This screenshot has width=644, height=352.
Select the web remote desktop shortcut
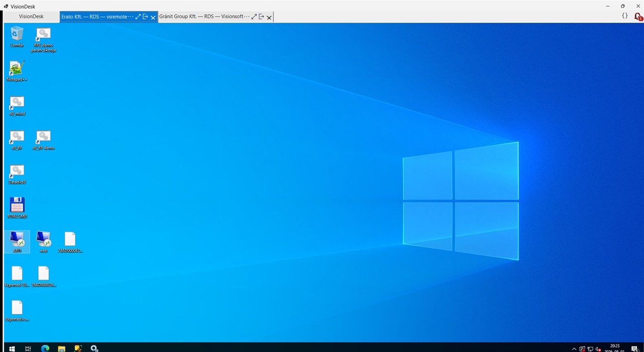point(44,242)
